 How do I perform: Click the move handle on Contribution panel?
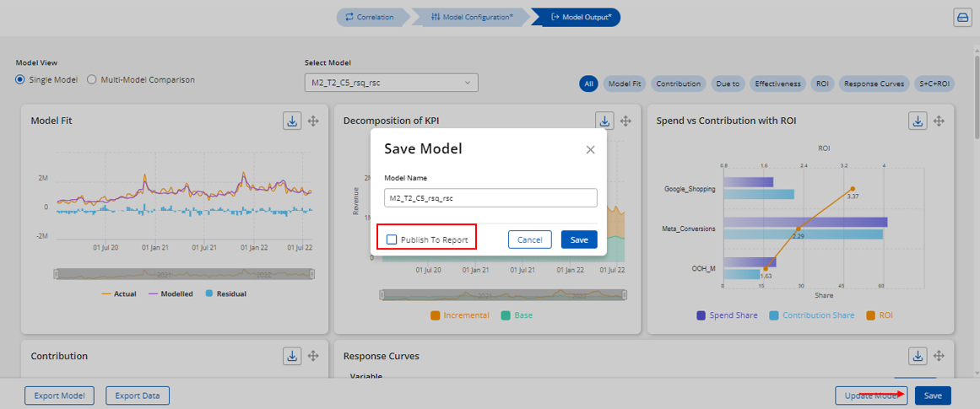313,356
